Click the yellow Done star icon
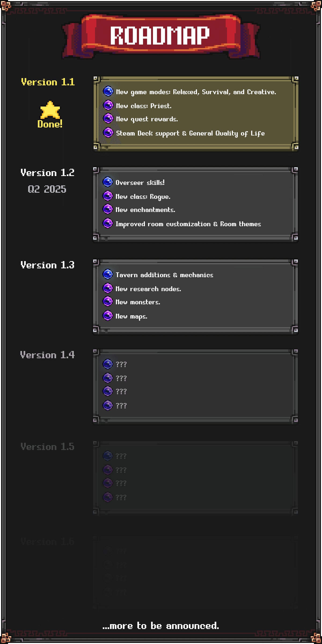Image resolution: width=322 pixels, height=644 pixels. click(50, 110)
